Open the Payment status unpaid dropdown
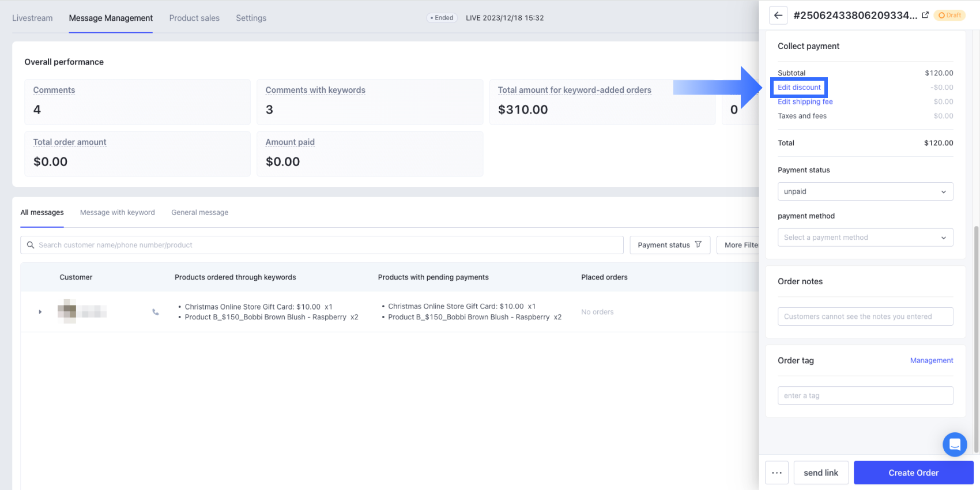980x490 pixels. 865,191
